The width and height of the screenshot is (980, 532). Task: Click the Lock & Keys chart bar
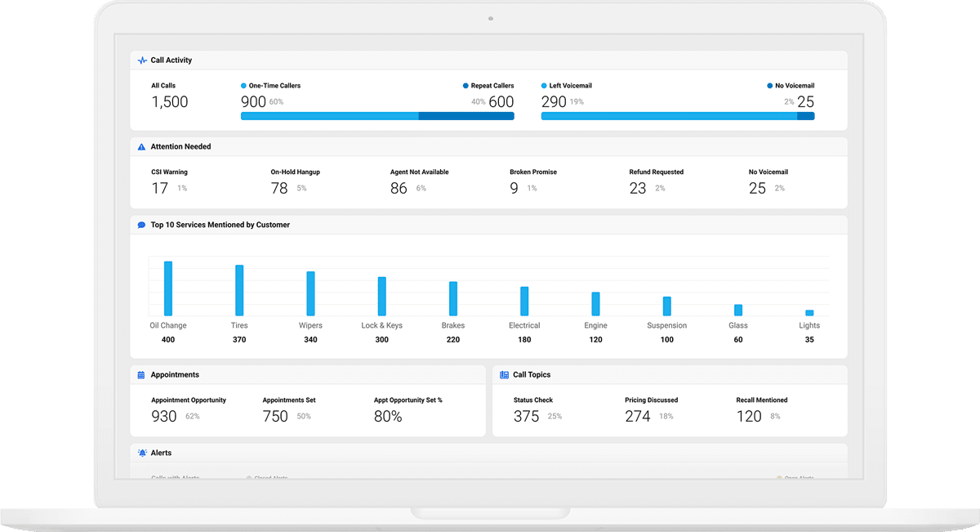(x=381, y=296)
